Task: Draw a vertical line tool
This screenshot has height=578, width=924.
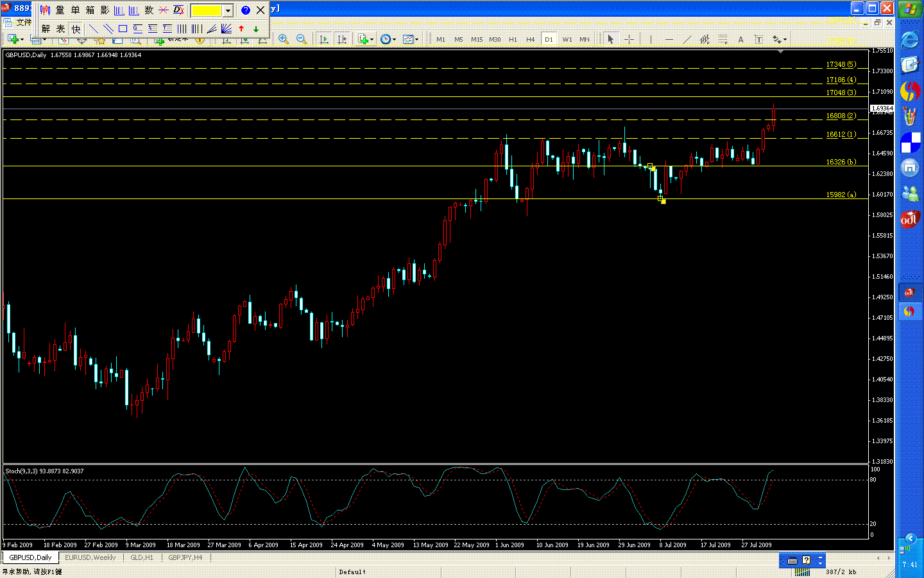Action: [x=651, y=39]
